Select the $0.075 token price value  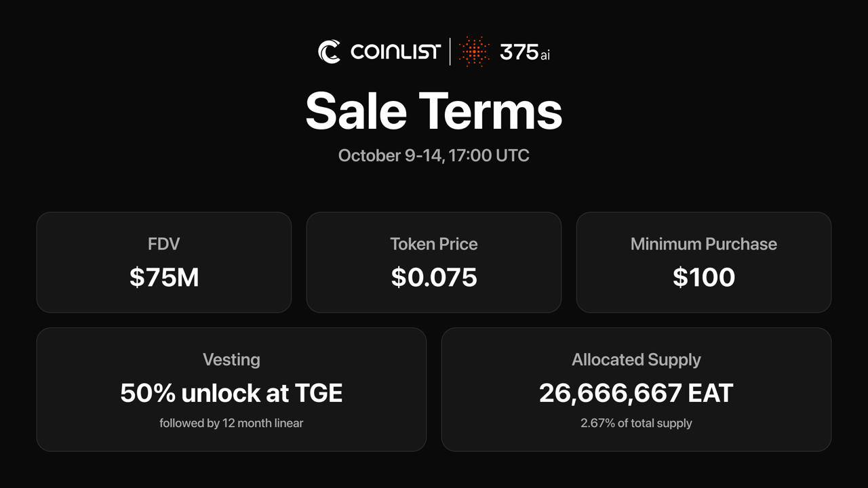click(434, 277)
